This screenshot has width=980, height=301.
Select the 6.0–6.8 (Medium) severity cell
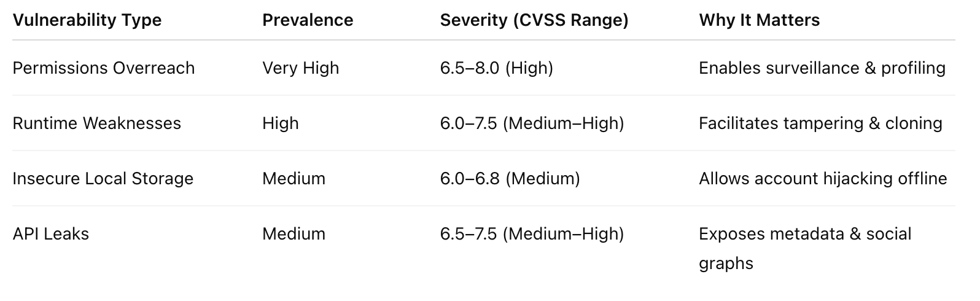510,179
